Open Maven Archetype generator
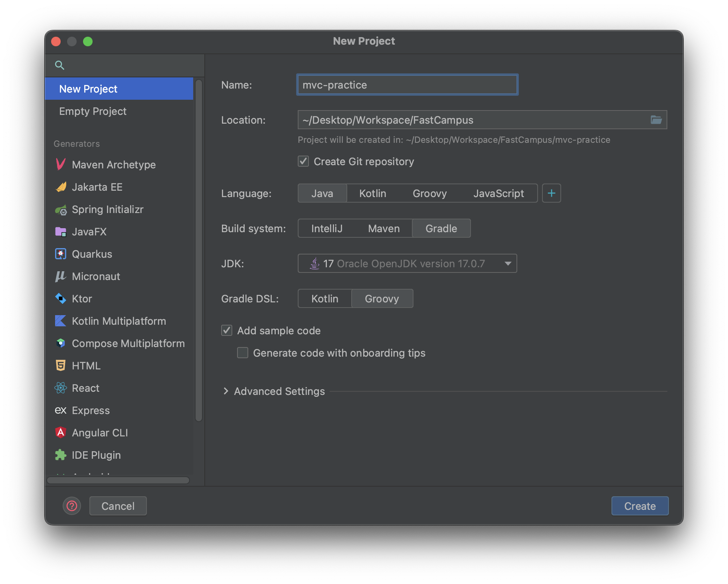The image size is (728, 584). pos(119,164)
